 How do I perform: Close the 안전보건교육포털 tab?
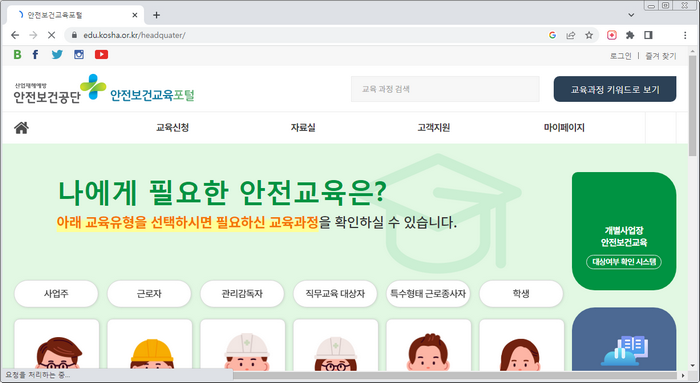coord(135,15)
